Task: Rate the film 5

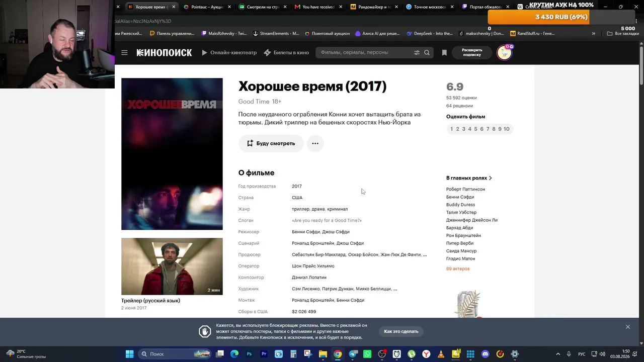Action: click(x=475, y=129)
